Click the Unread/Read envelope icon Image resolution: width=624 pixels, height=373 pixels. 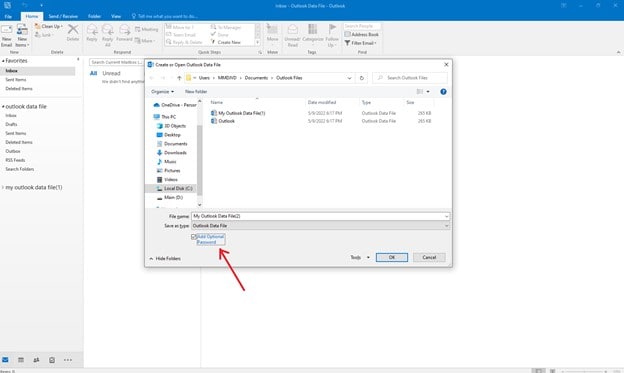click(x=292, y=29)
